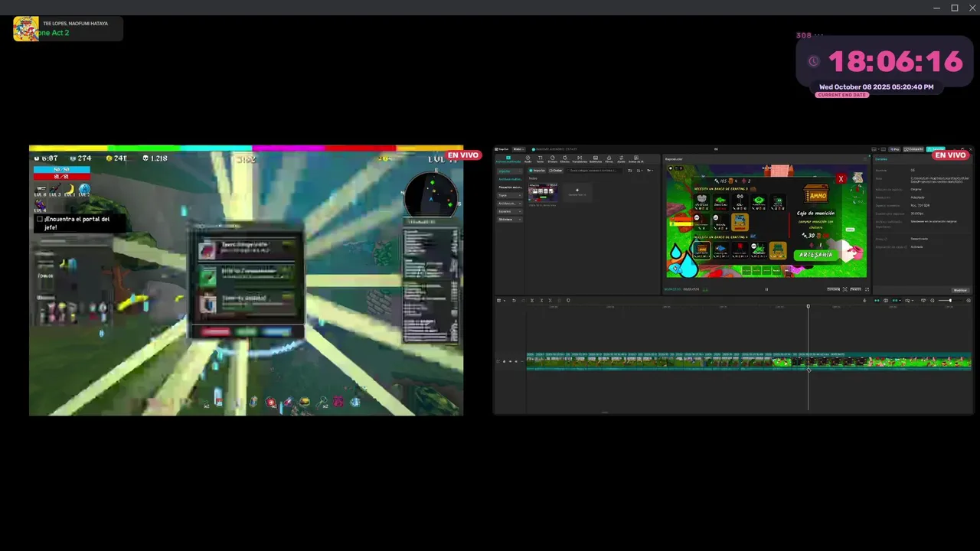980x551 pixels.
Task: Click the media search field in CapCut
Action: pos(596,171)
